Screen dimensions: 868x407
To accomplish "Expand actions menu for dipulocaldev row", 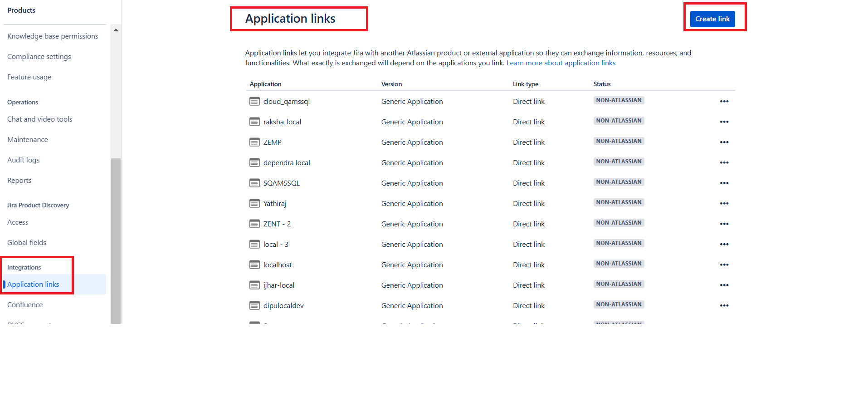I will pos(724,305).
